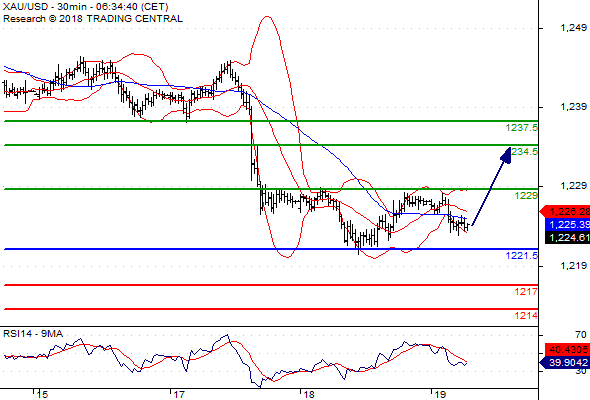Select the 1237.5 resistance level label
This screenshot has width=590, height=400.
(x=522, y=128)
